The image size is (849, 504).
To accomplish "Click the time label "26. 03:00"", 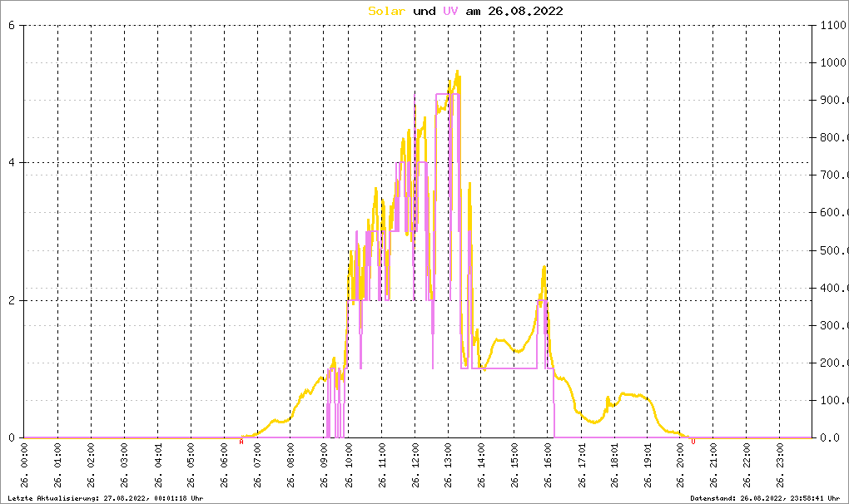I will click(125, 465).
